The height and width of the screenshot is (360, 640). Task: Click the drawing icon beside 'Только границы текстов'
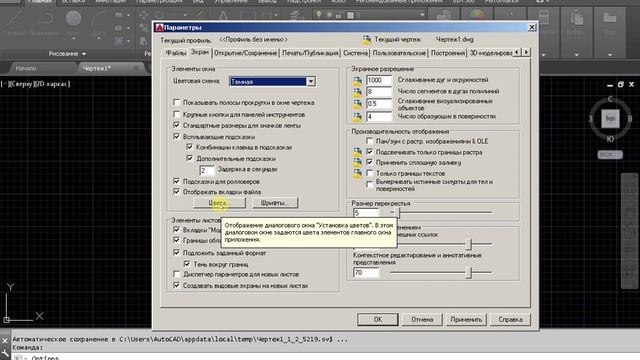(357, 173)
